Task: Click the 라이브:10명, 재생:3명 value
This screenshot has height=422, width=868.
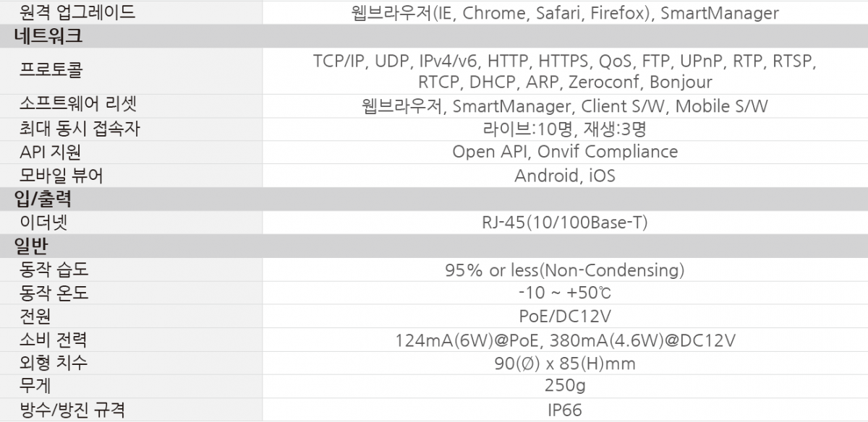Action: coord(565,129)
